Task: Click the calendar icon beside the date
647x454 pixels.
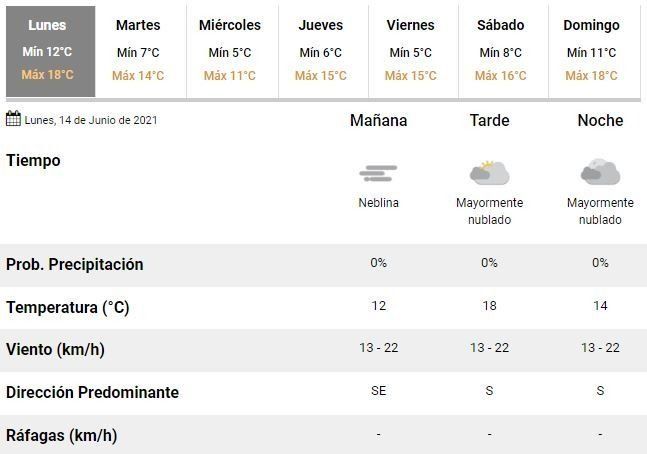Action: coord(13,119)
